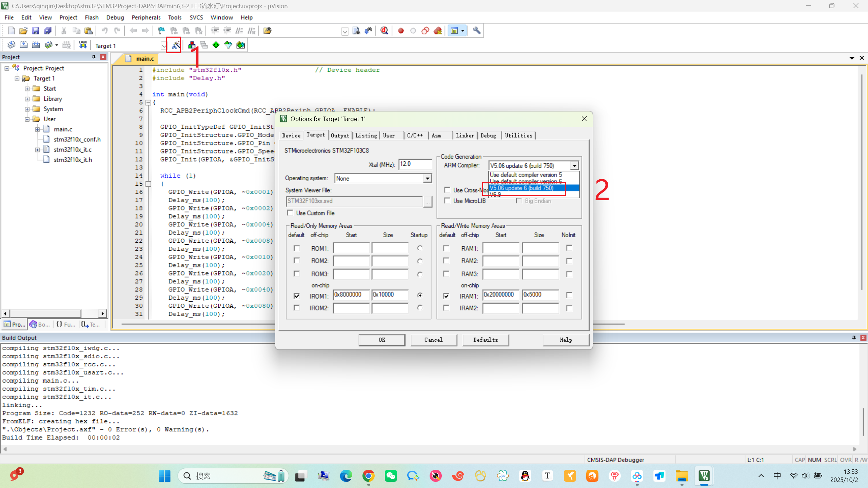
Task: Open the Flash menu
Action: (91, 17)
